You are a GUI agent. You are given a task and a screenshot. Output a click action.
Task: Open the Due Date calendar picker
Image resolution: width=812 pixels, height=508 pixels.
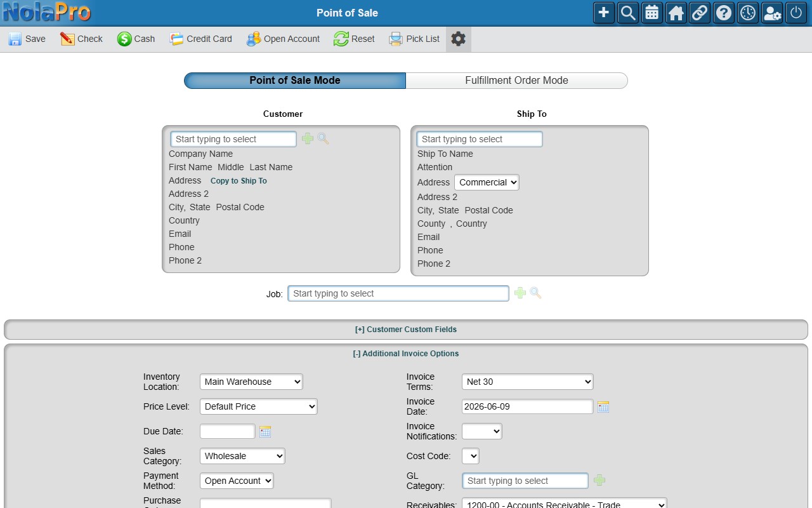click(x=265, y=432)
